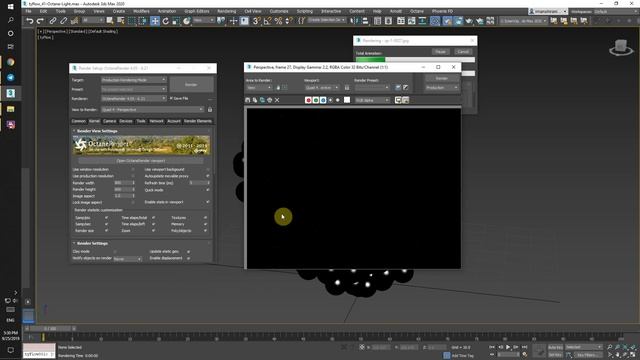
Task: Switch to the Camera tab
Action: coord(109,121)
